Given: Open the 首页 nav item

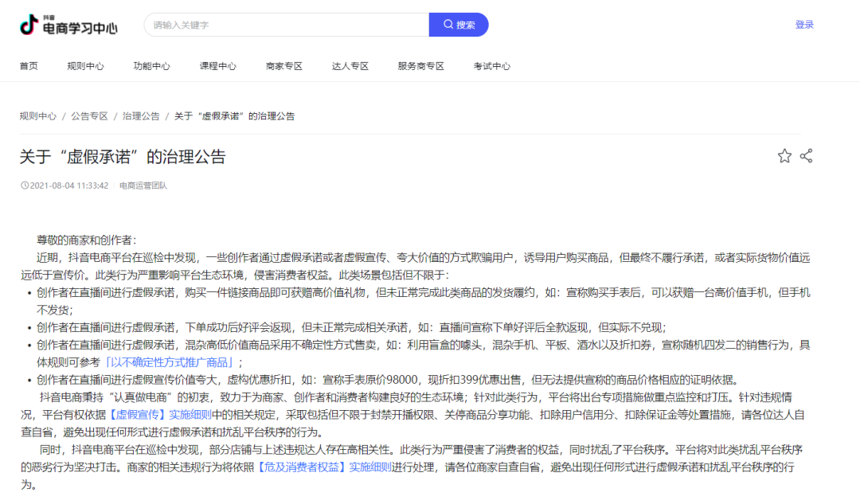Looking at the screenshot, I should tap(29, 66).
